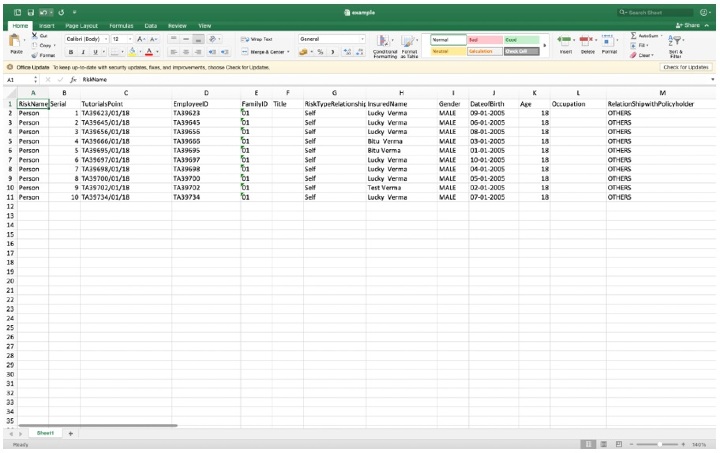Toggle Center text horizontally
This screenshot has width=720, height=453.
tap(186, 52)
